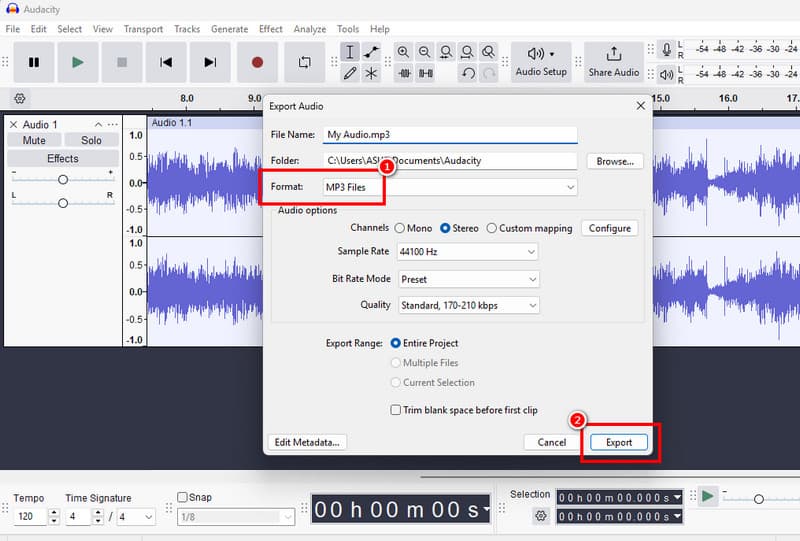The image size is (800, 541).
Task: Select the Stereo channel option
Action: click(459, 228)
